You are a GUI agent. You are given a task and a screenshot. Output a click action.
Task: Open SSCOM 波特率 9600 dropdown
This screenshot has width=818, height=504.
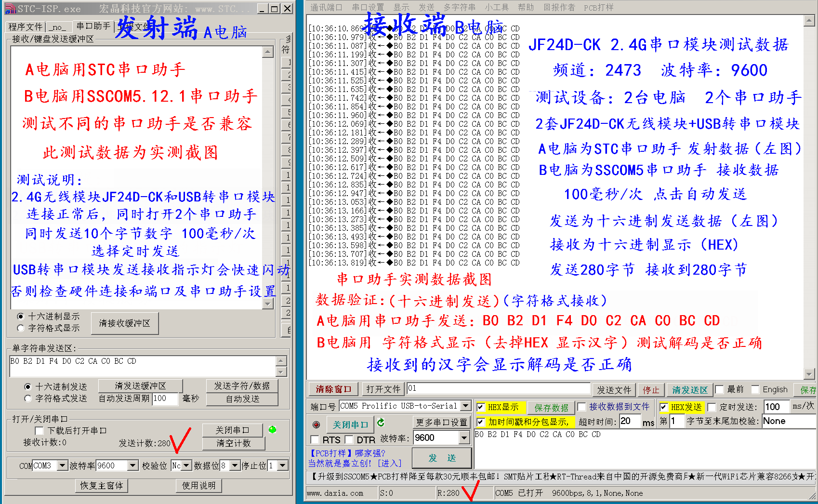(x=464, y=438)
